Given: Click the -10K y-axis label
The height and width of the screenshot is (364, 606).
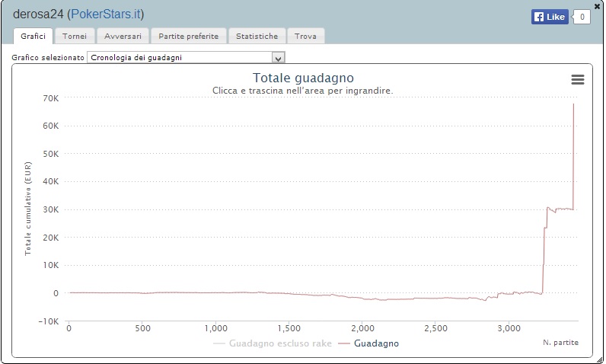Looking at the screenshot, I should [48, 321].
